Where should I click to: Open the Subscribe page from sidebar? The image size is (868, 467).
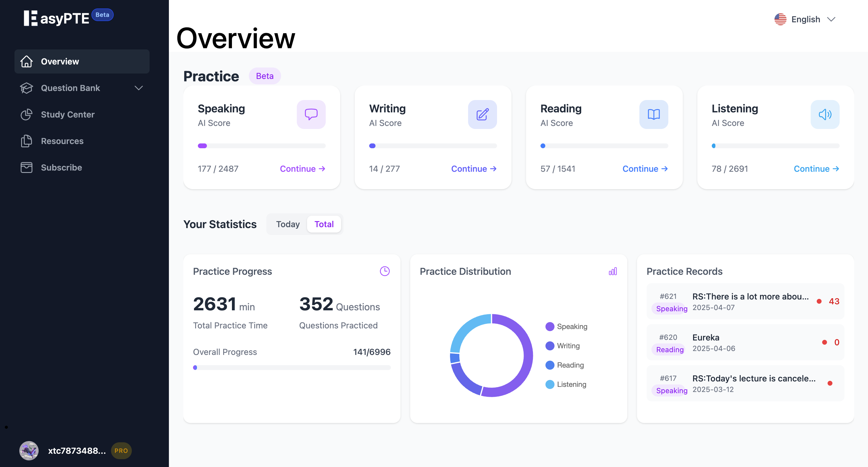61,167
